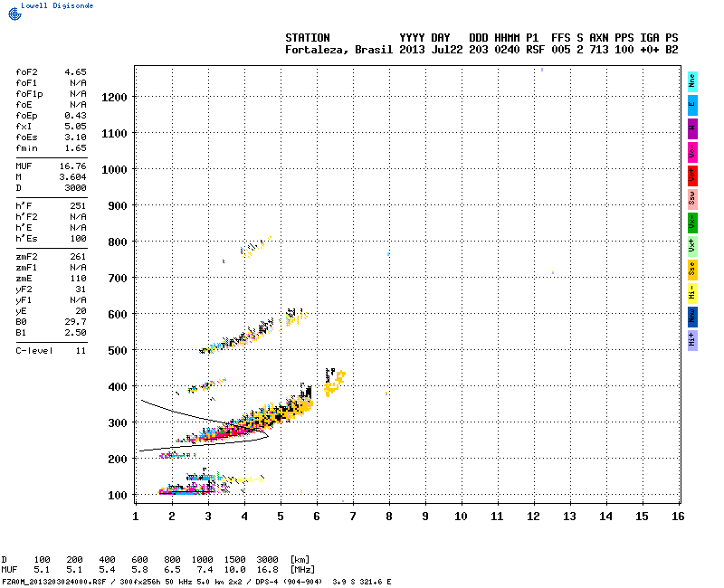
Task: Click the y-axis label '1200'
Action: [x=114, y=98]
